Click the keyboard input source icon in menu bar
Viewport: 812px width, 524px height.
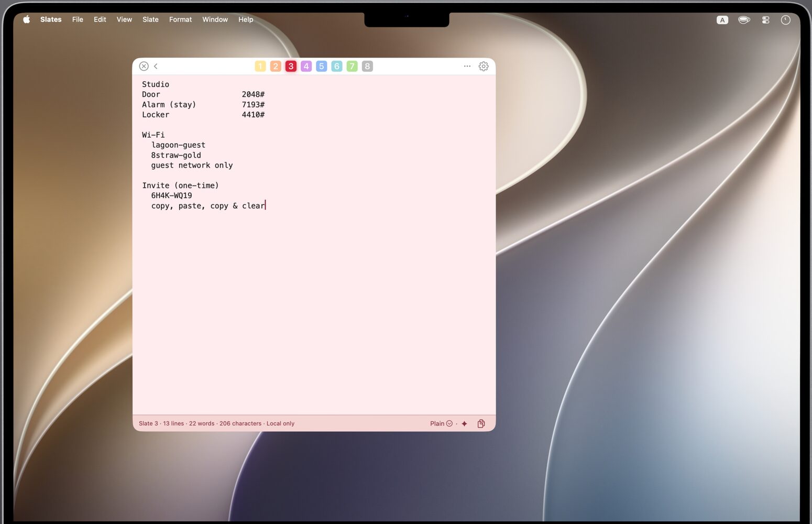tap(722, 20)
